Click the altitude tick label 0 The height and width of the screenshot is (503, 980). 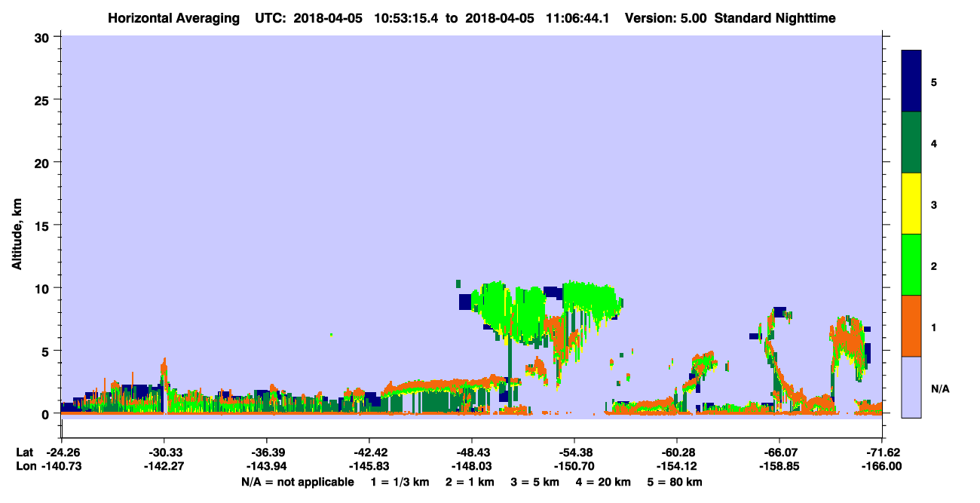click(x=47, y=414)
